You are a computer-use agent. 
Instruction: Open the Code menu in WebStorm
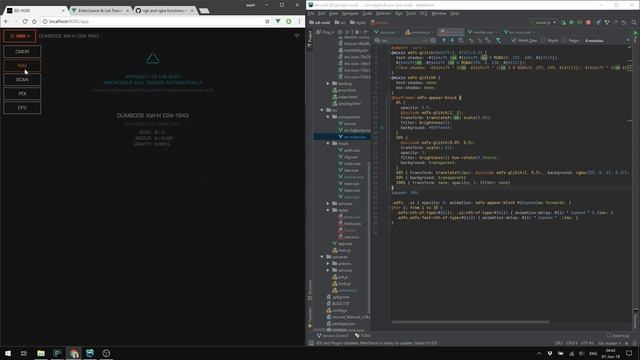tap(367, 13)
